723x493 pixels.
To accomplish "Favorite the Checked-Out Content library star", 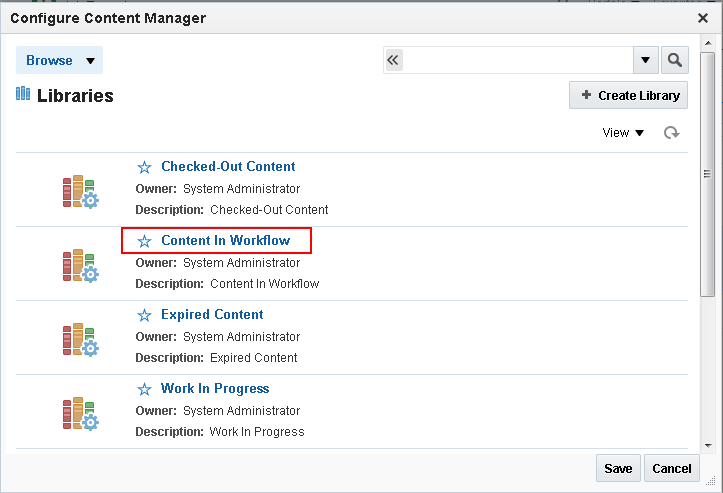I will point(144,167).
